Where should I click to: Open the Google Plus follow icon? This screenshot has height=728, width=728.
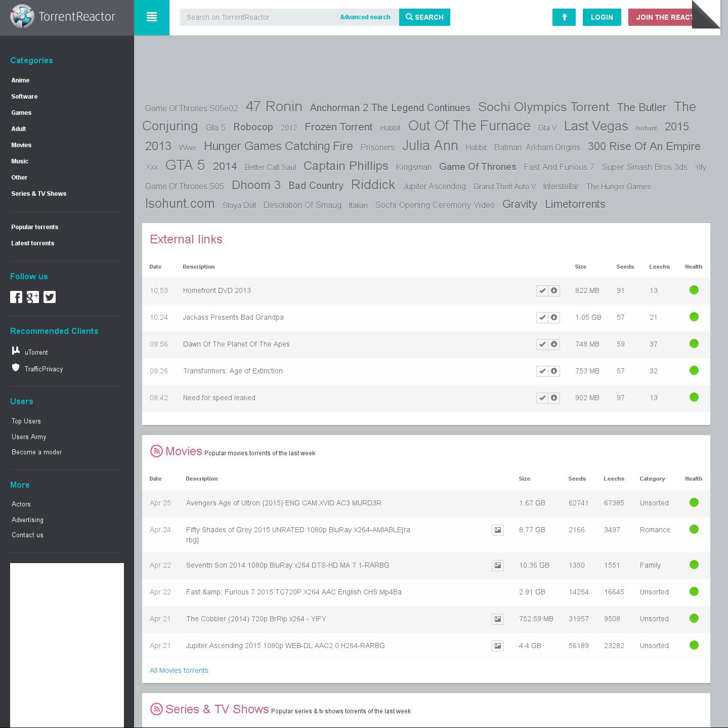(33, 297)
